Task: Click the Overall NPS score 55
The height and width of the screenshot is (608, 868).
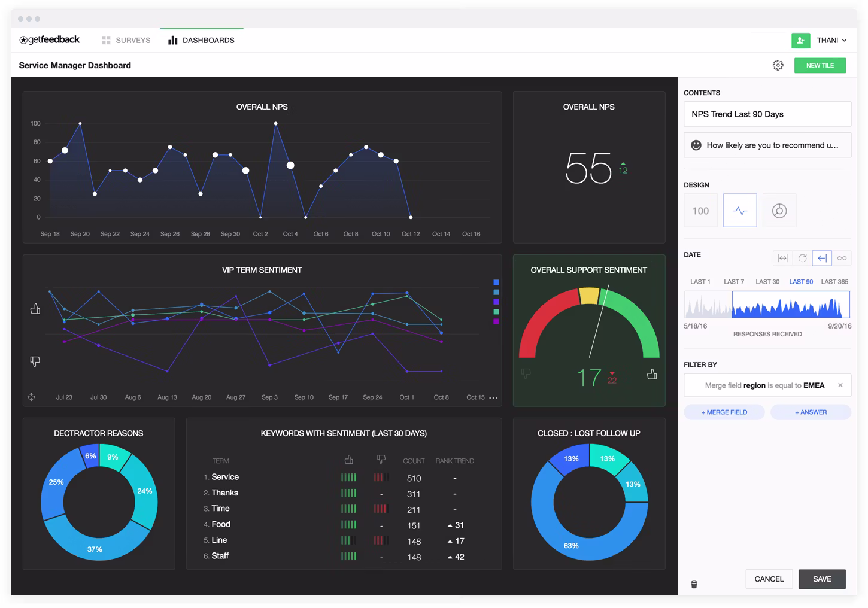Action: tap(588, 168)
